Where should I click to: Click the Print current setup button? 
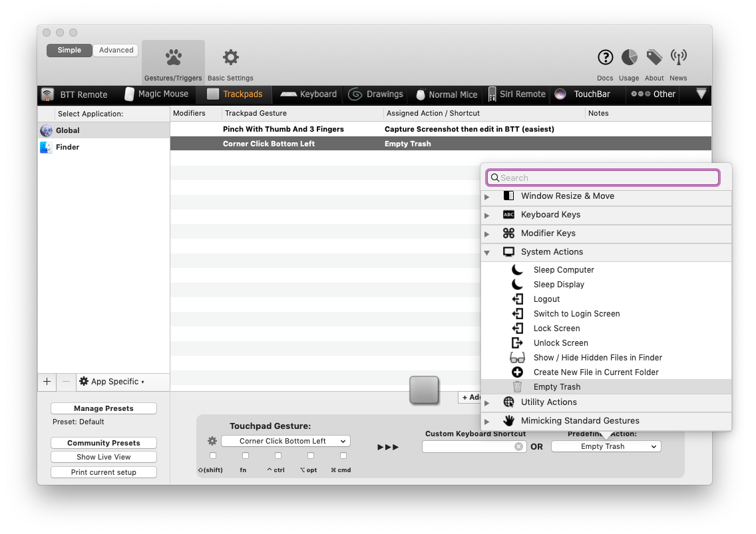pyautogui.click(x=104, y=472)
